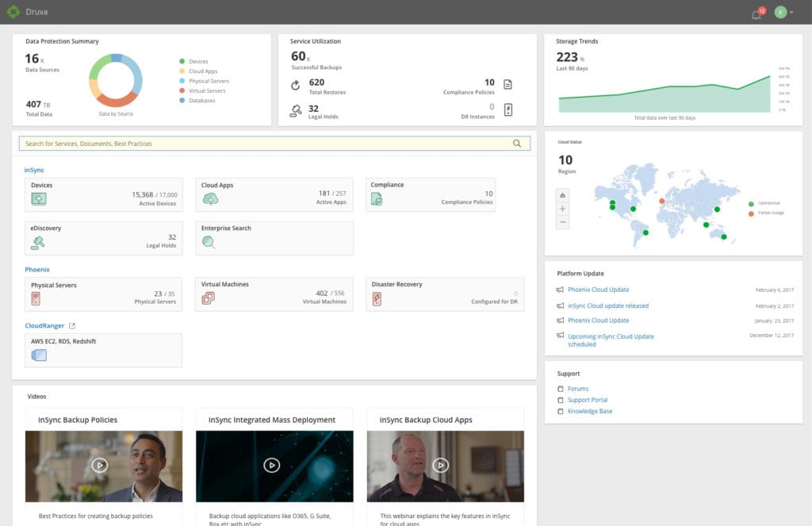Open the Devices card title
Image resolution: width=812 pixels, height=526 pixels.
pos(41,186)
